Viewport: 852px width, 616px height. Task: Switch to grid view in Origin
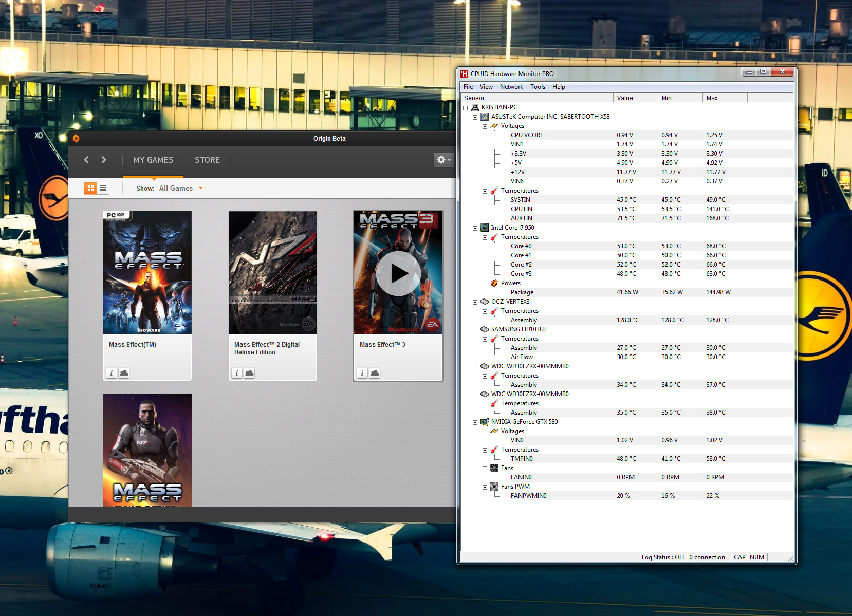coord(90,188)
